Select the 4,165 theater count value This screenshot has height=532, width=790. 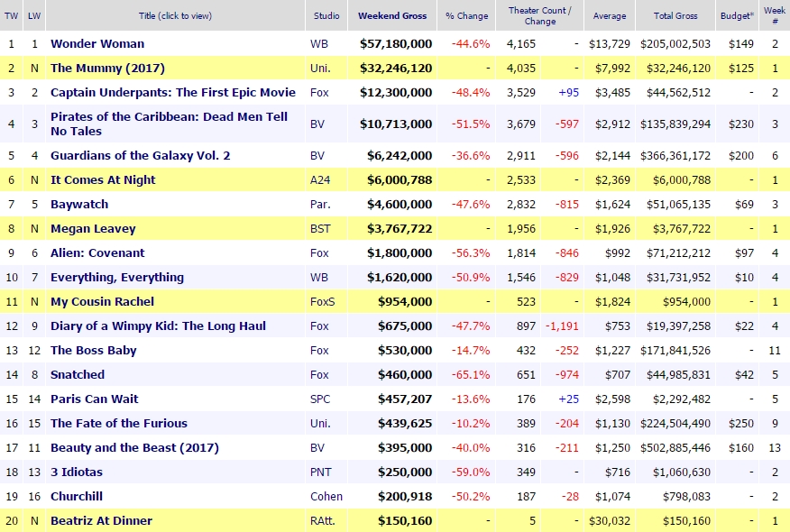[x=521, y=44]
